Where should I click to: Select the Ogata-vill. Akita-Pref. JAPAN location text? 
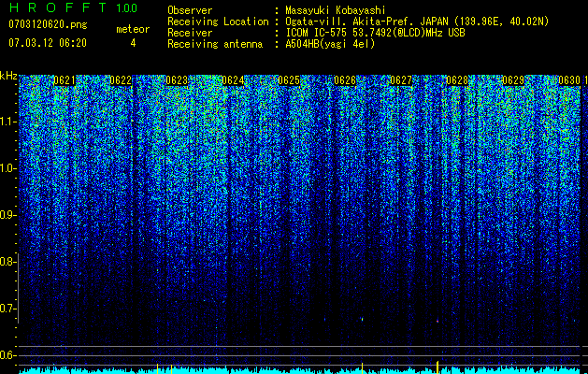pos(417,22)
